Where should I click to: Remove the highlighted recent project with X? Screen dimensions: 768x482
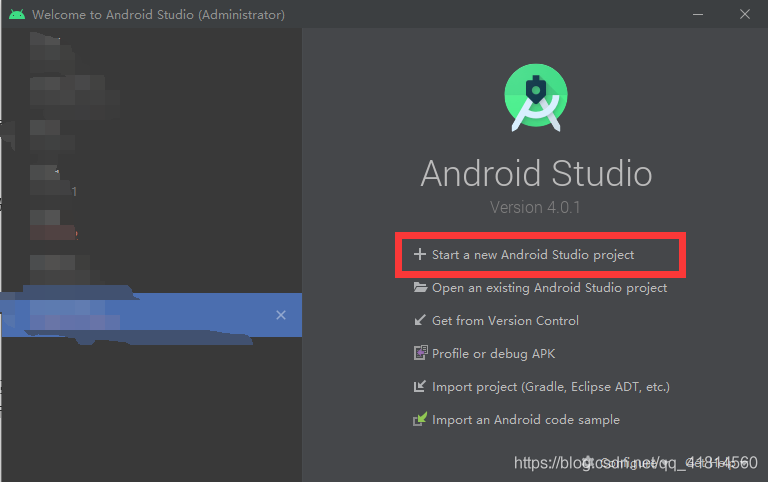[281, 315]
